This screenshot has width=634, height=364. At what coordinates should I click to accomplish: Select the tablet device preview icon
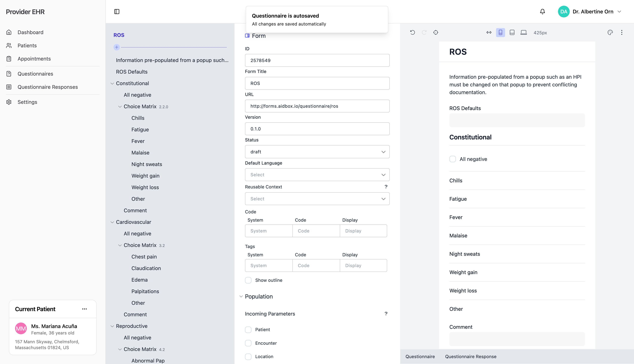[512, 32]
